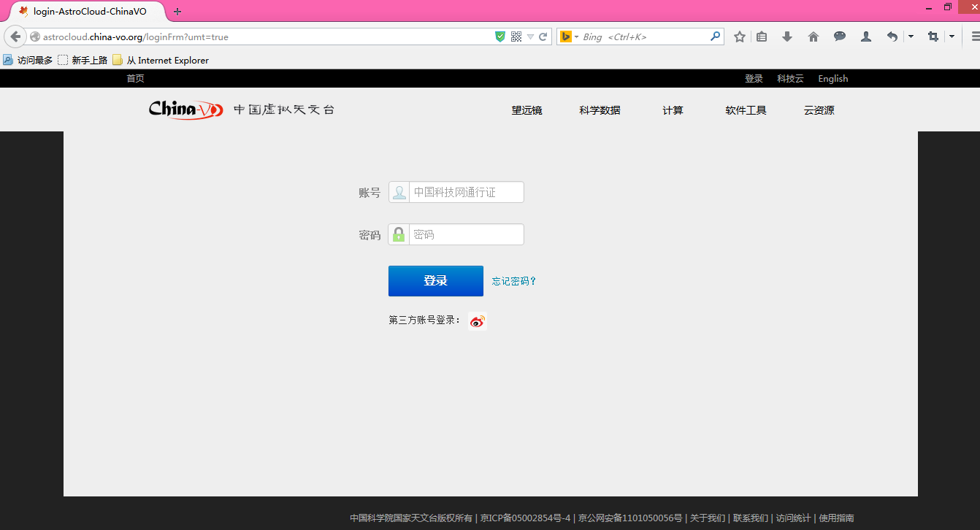
Task: Open the chat bubble toolbar icon
Action: pos(840,37)
